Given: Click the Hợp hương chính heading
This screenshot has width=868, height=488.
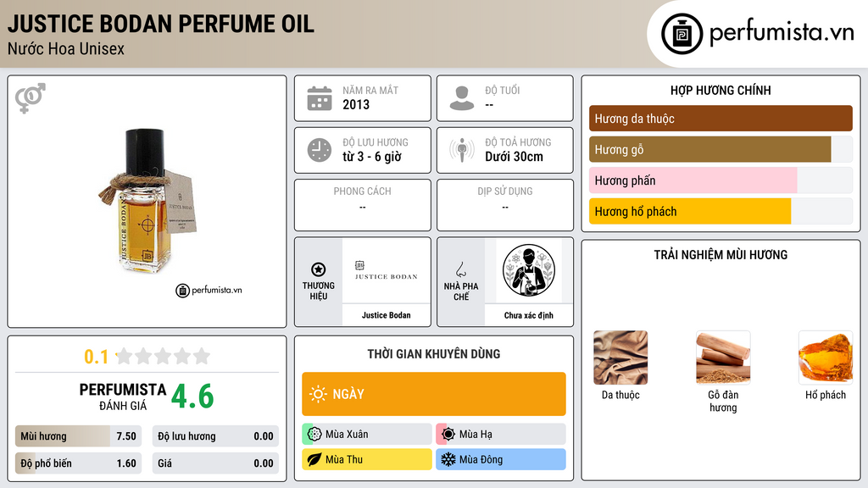Looking at the screenshot, I should click(x=721, y=90).
